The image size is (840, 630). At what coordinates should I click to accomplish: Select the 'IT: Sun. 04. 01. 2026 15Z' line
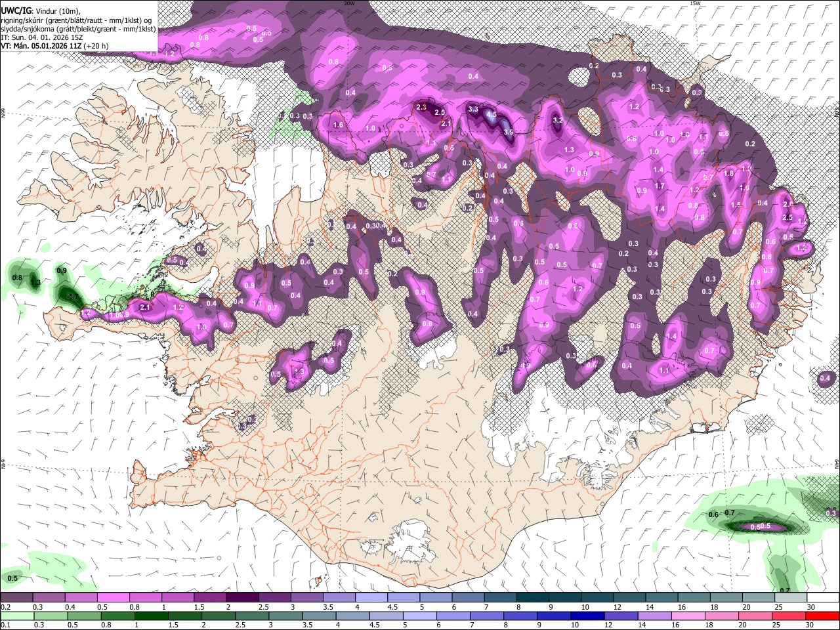click(42, 37)
